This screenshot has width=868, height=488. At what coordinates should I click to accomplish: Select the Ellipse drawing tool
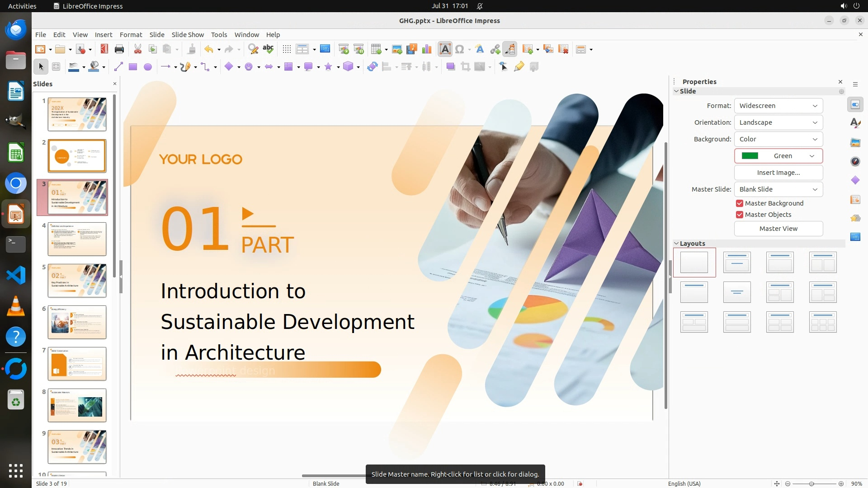(148, 67)
